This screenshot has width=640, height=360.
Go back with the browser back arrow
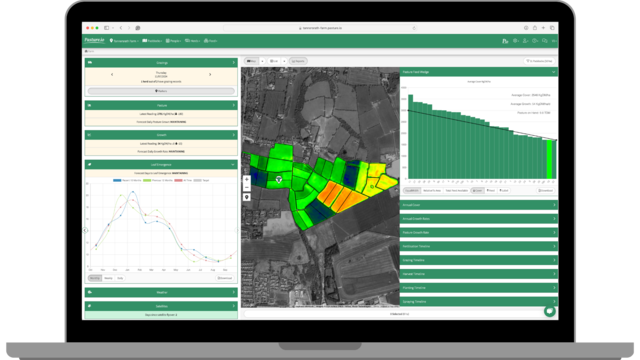(x=121, y=28)
